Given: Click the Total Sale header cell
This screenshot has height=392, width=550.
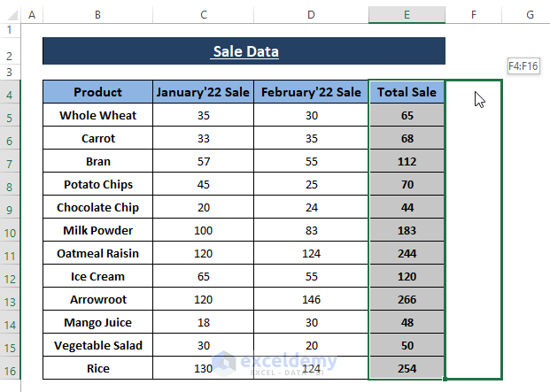Looking at the screenshot, I should 407,92.
